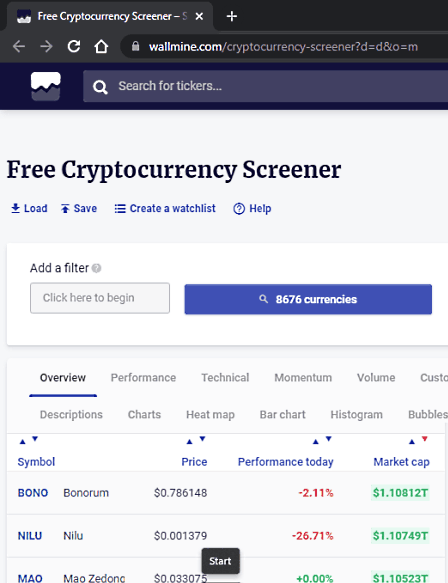The height and width of the screenshot is (583, 448).
Task: Navigate back with the back arrow
Action: [x=19, y=46]
